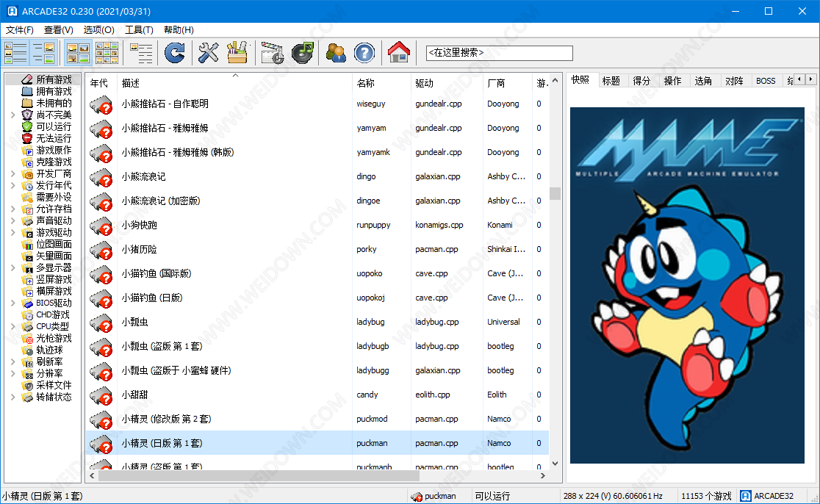820x504 pixels.
Task: Click the 克隆游戏 folder icon
Action: [27, 162]
